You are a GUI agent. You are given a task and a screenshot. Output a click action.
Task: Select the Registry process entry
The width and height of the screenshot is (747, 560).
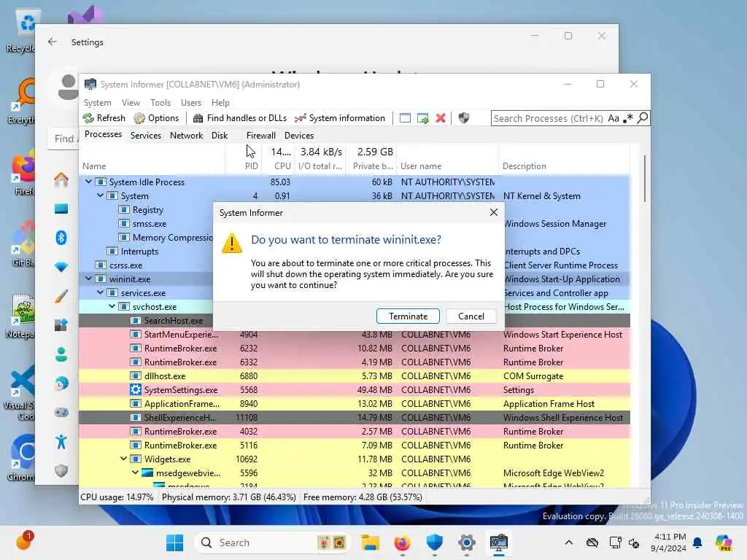pyautogui.click(x=147, y=209)
